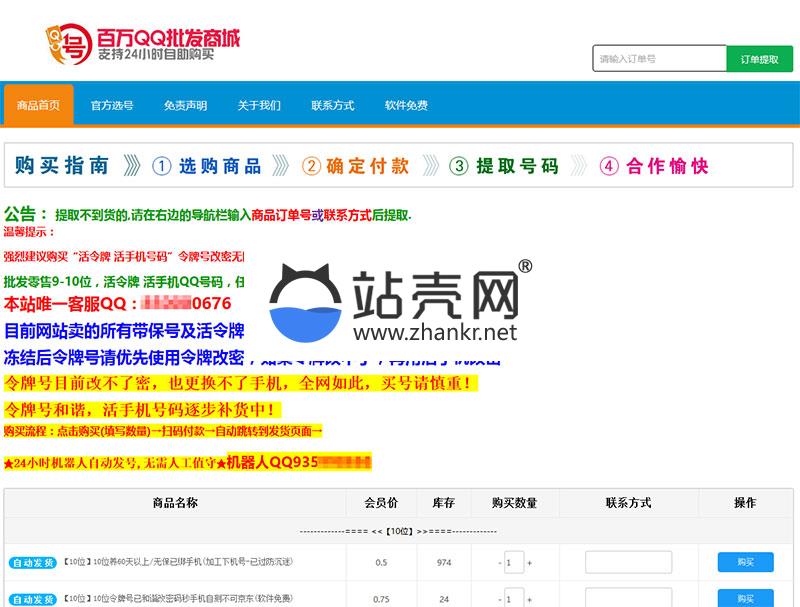Image resolution: width=800 pixels, height=607 pixels.
Task: Decrease quantity for the 0.75 price item
Action: click(x=500, y=600)
